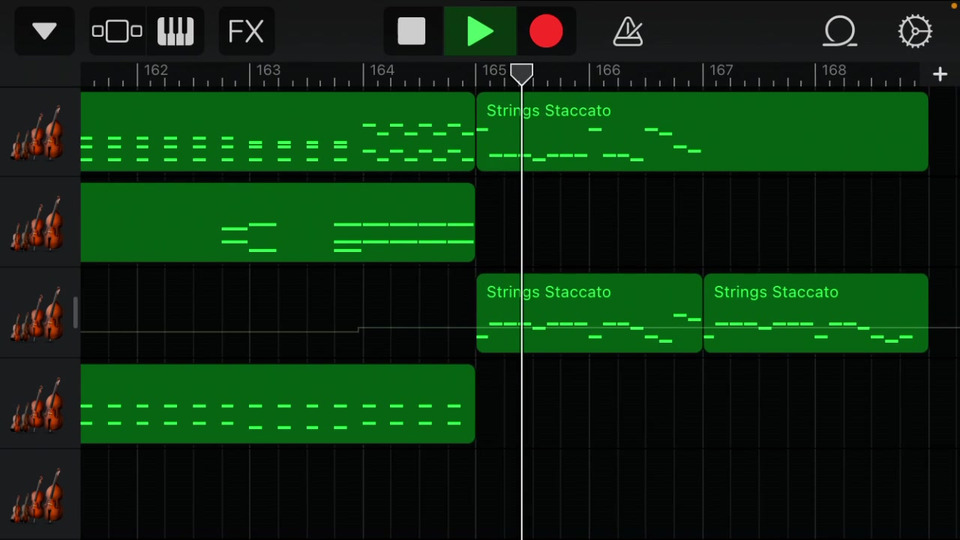Grab the track header resize handle

coord(75,313)
